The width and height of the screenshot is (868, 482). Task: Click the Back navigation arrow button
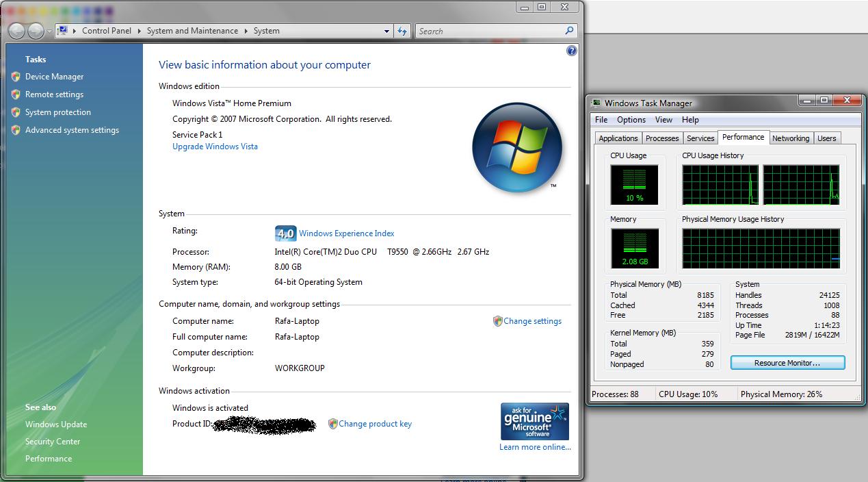[17, 31]
